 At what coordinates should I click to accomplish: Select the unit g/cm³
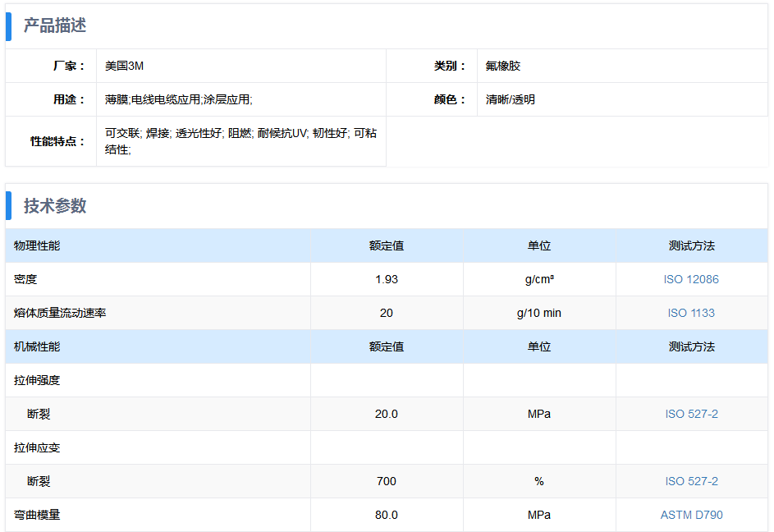(539, 279)
